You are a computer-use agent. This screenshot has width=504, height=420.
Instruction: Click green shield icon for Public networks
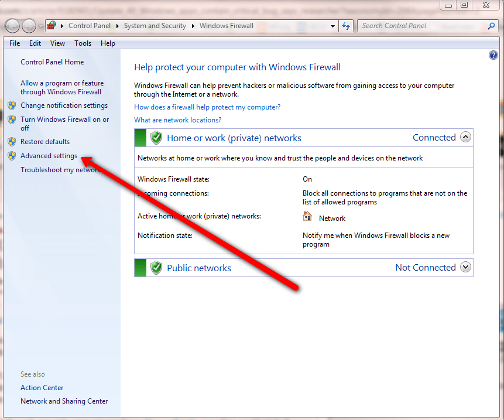[x=156, y=268]
